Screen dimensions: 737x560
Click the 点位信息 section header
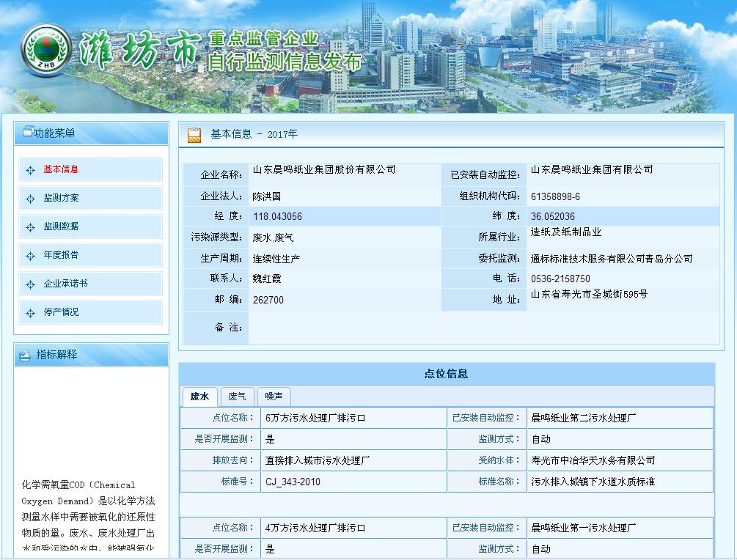(x=446, y=374)
